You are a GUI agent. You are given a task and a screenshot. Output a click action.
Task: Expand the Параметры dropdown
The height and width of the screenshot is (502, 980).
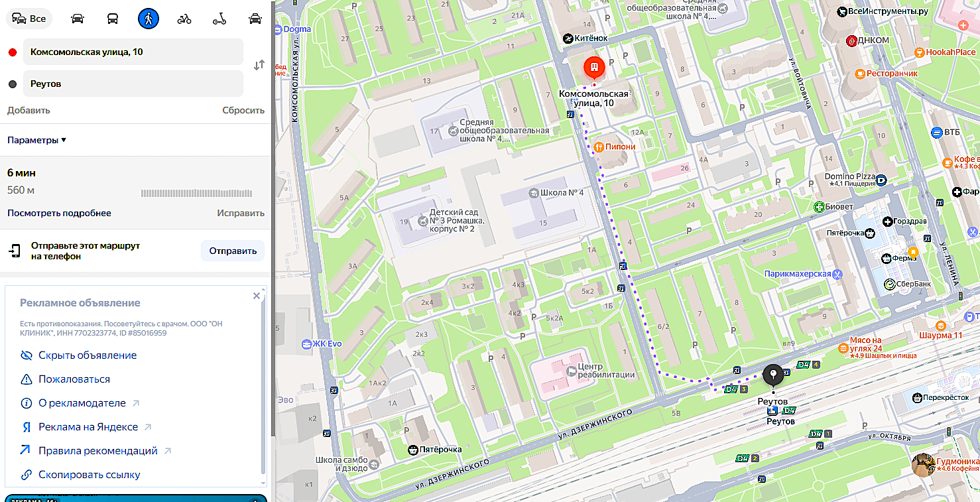point(37,140)
